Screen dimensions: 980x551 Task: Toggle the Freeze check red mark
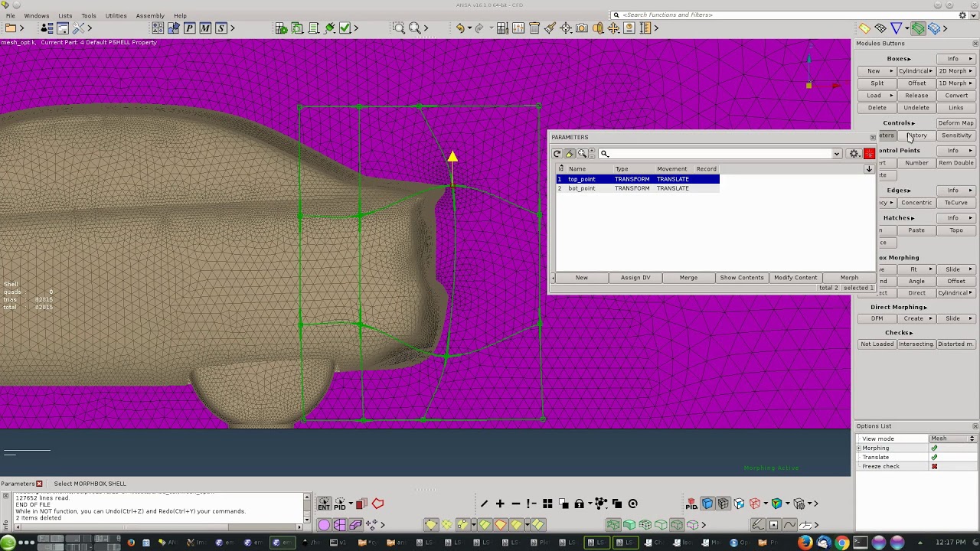[934, 467]
